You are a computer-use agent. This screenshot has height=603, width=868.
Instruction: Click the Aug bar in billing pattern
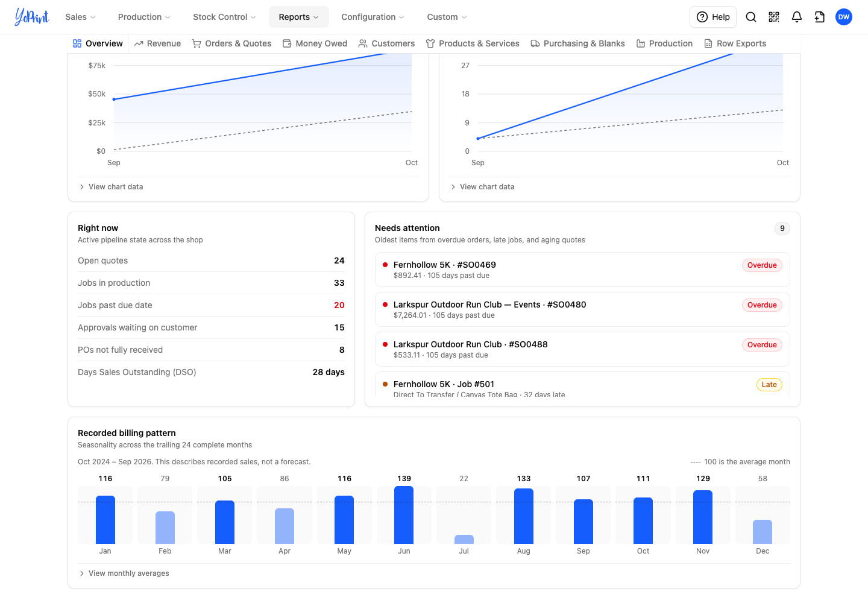(x=524, y=516)
